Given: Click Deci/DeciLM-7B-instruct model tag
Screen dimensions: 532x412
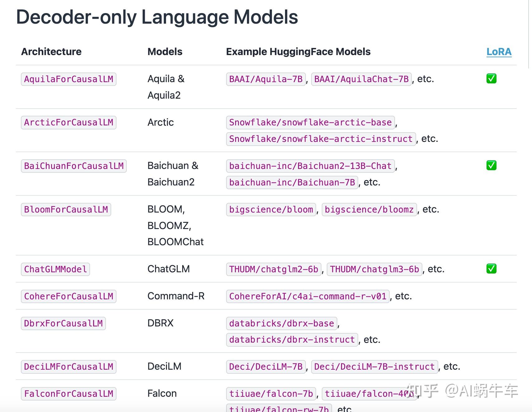Looking at the screenshot, I should point(374,367).
